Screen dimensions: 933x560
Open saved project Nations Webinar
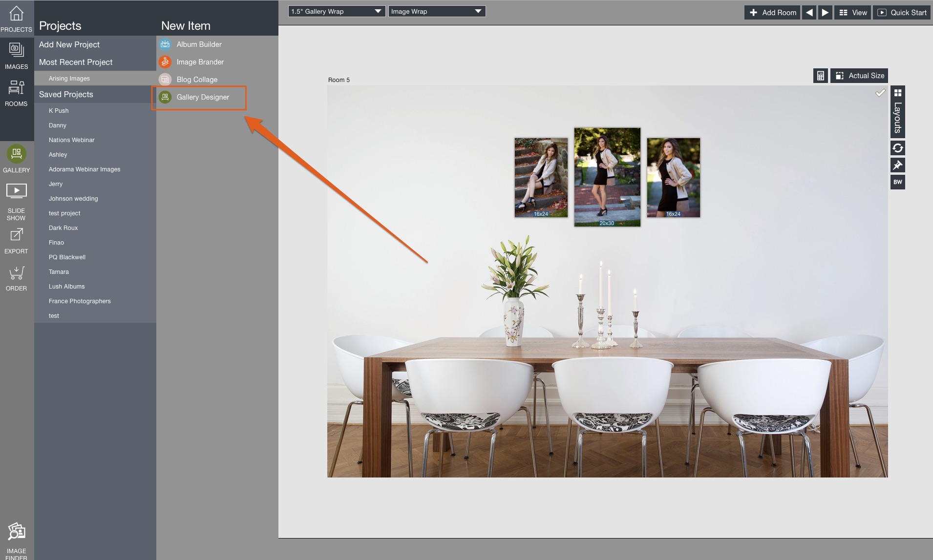(95, 140)
